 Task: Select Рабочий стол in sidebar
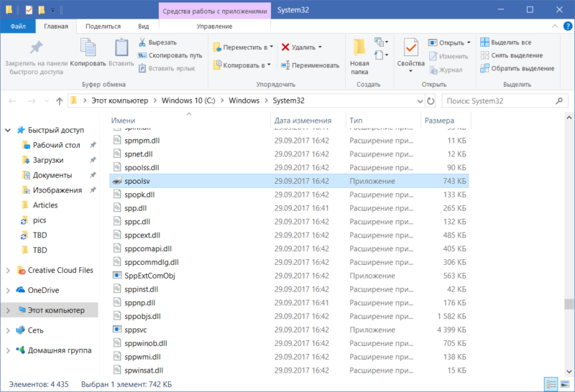[56, 145]
